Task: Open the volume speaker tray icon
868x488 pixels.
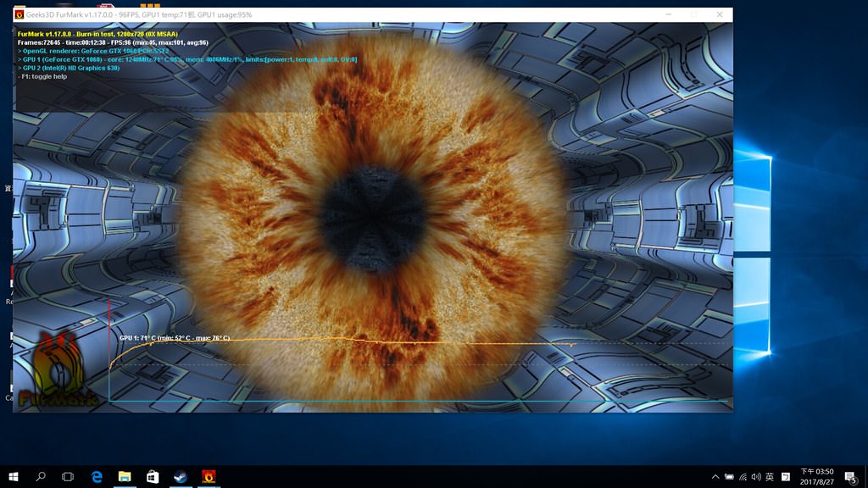Action: [x=756, y=477]
